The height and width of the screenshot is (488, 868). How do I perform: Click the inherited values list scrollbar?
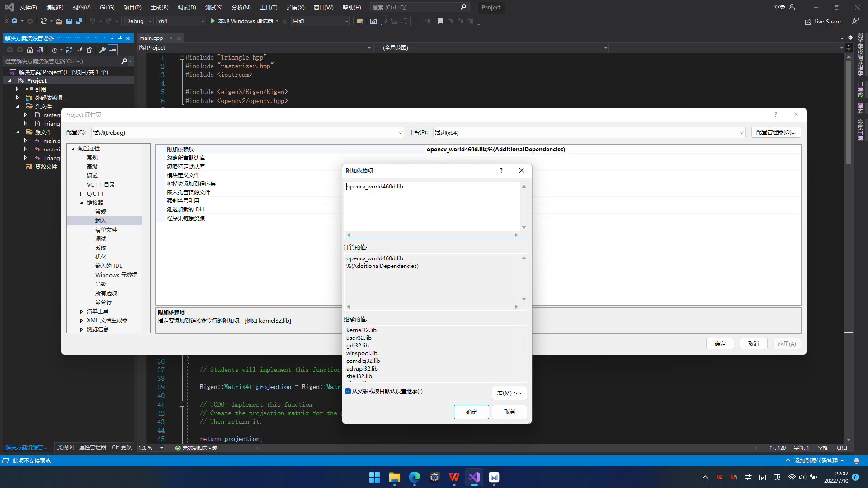[x=524, y=346]
